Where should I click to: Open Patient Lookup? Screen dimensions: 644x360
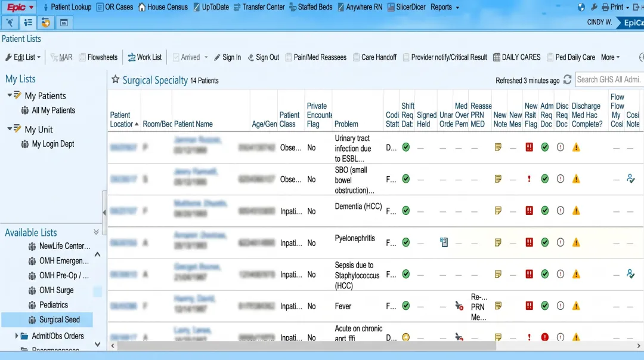67,7
